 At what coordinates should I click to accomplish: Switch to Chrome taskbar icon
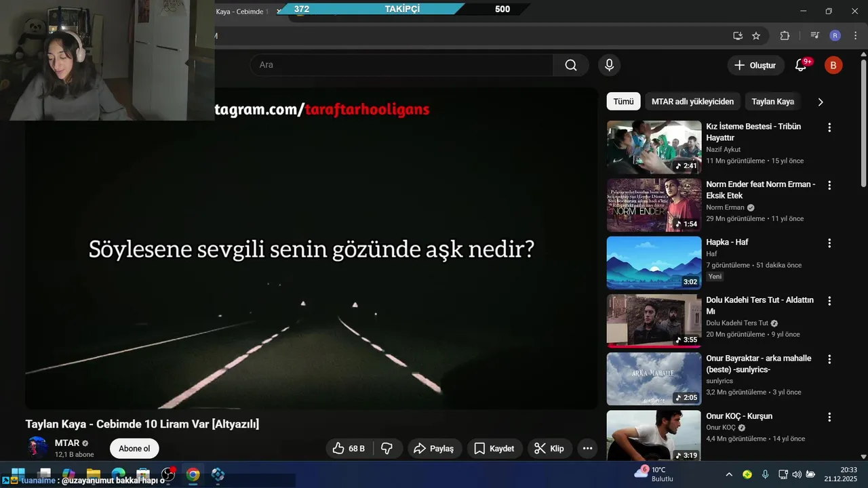click(193, 474)
